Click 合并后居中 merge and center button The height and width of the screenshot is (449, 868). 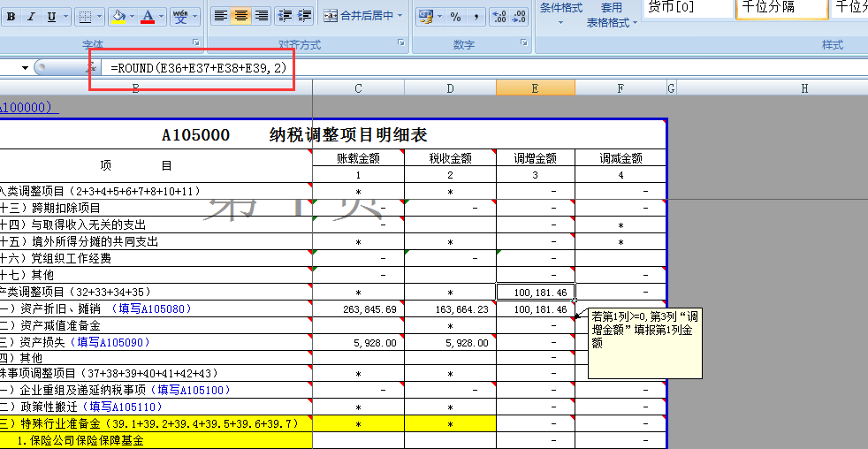coord(359,16)
